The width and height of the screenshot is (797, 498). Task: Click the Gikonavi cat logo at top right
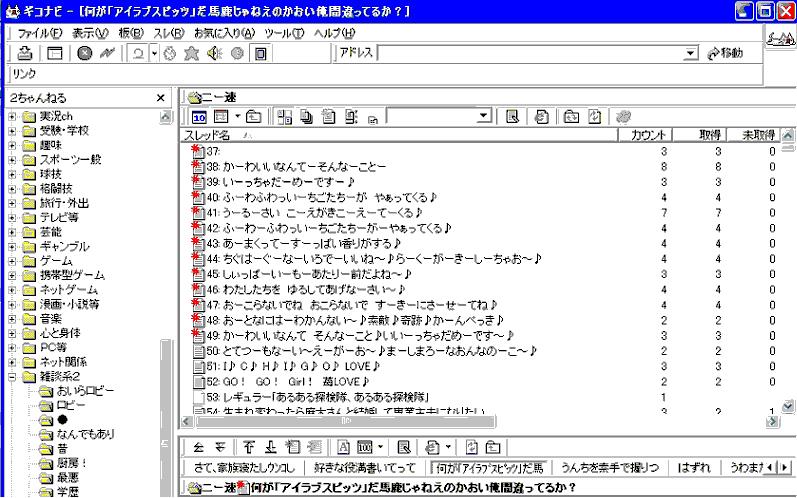click(781, 38)
